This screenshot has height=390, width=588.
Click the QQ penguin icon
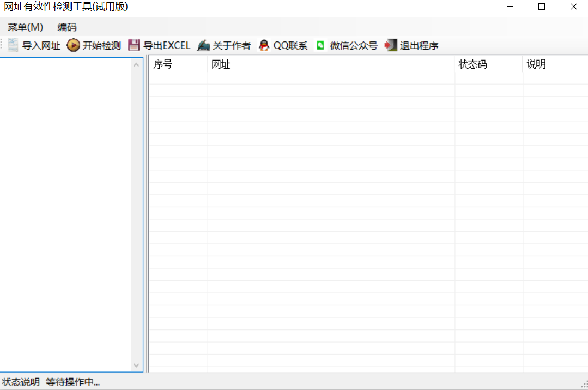(x=264, y=45)
